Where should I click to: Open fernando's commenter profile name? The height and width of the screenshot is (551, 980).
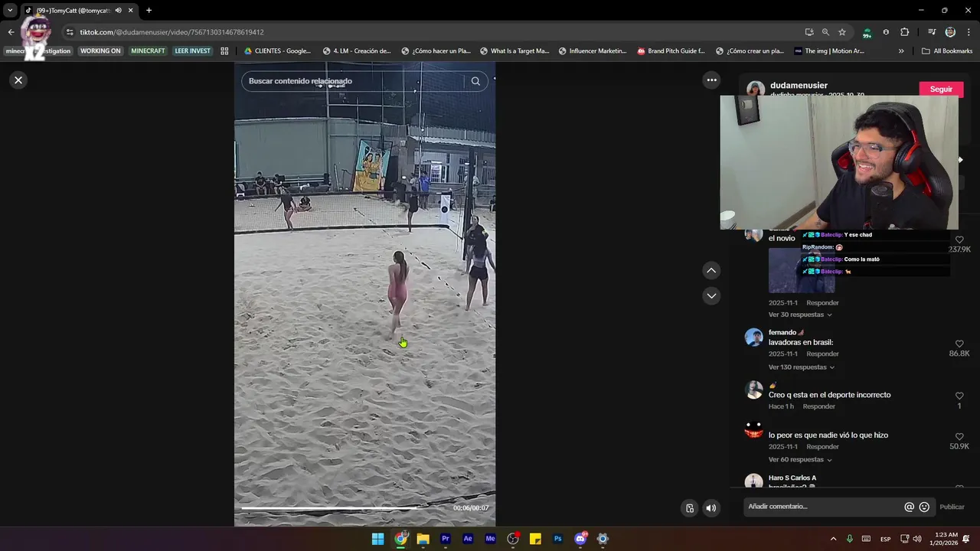pos(782,332)
